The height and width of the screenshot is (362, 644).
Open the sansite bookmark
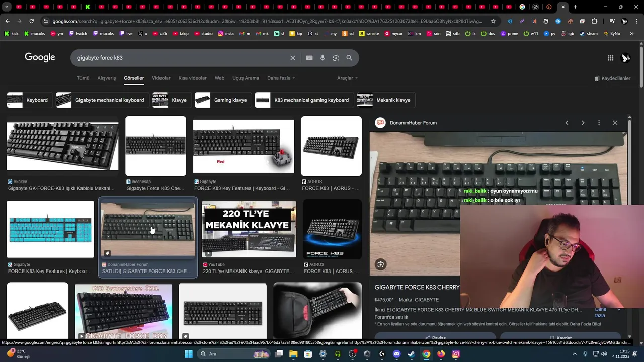(369, 34)
